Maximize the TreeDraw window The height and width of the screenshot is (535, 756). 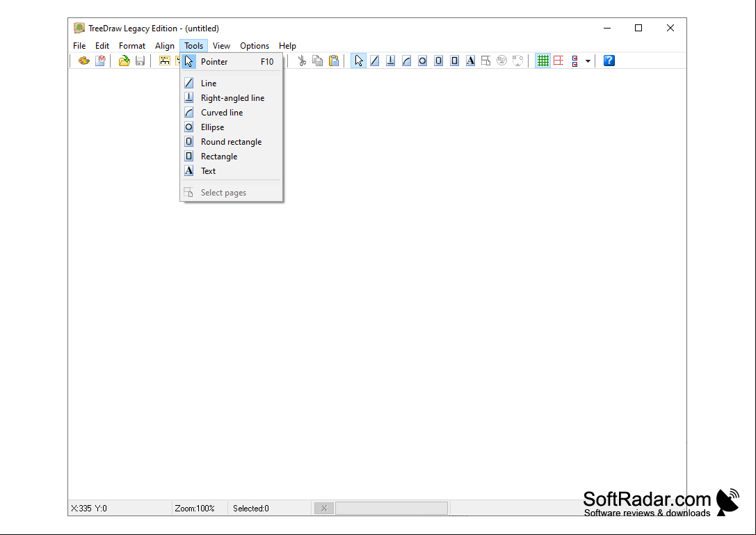click(x=638, y=28)
